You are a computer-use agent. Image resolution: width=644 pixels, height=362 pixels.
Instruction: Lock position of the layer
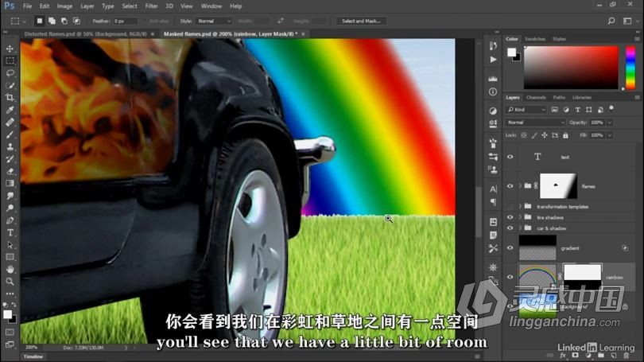pos(544,135)
